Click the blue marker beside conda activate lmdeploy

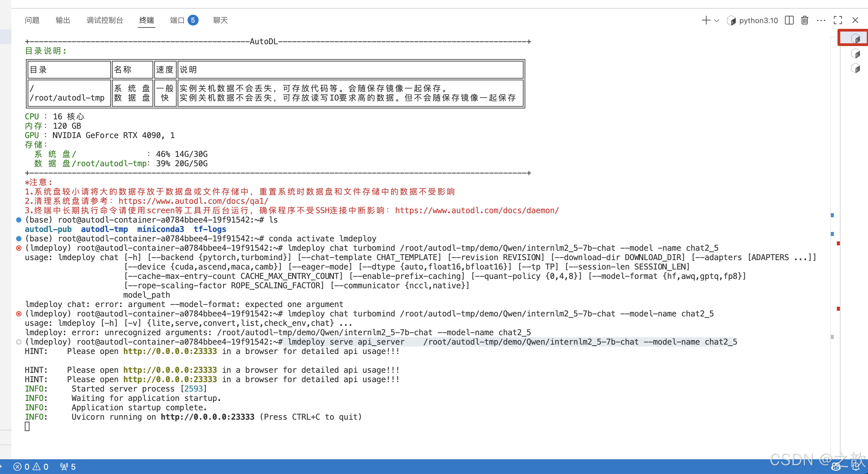tap(19, 239)
